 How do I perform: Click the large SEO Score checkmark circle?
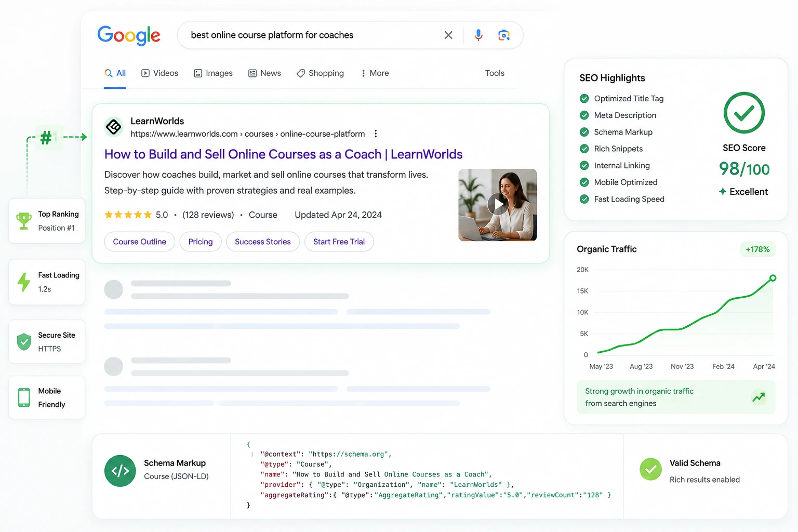(744, 113)
